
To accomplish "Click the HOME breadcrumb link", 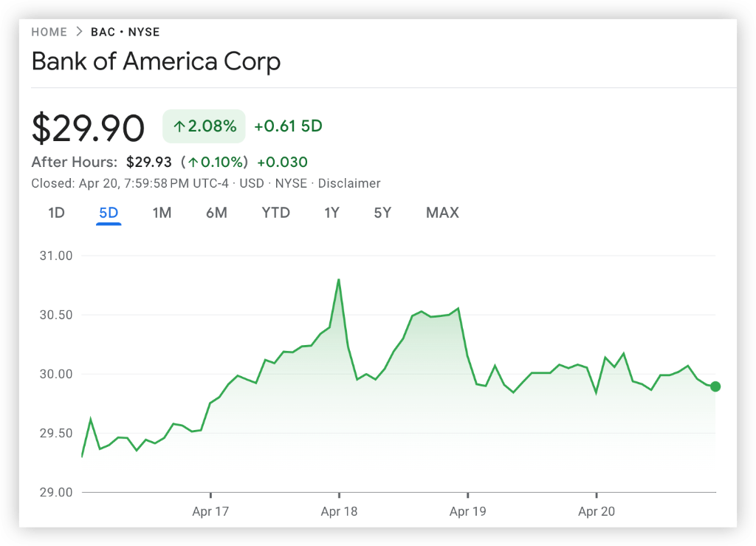I will [49, 32].
